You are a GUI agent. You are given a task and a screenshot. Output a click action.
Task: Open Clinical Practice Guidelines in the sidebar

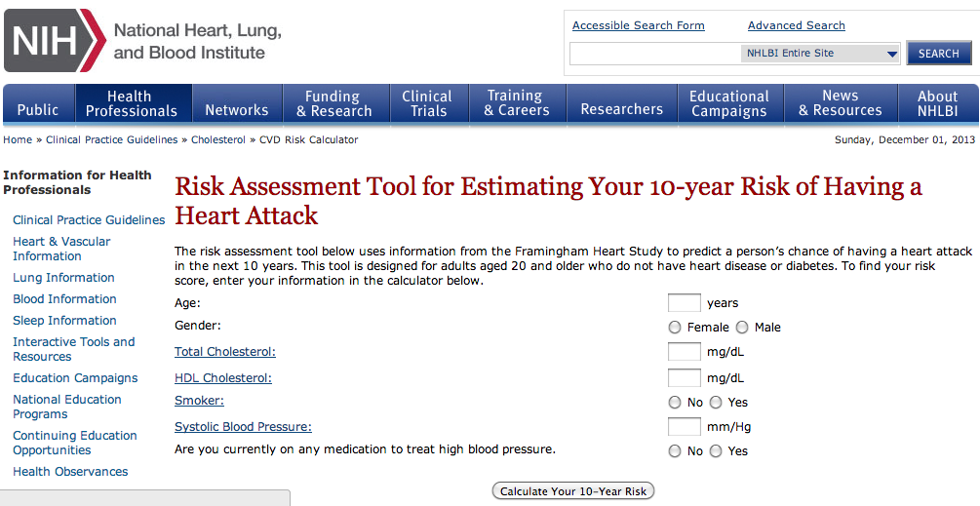pyautogui.click(x=89, y=220)
